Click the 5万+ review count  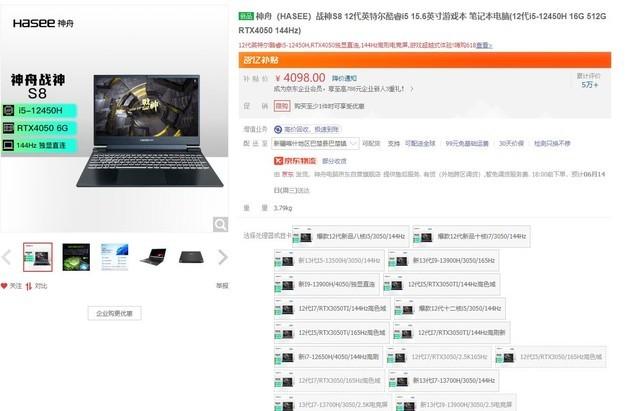[589, 85]
